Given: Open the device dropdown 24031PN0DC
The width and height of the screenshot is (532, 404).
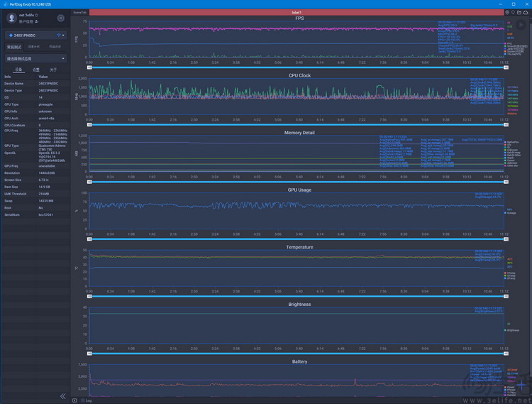Looking at the screenshot, I should point(35,35).
